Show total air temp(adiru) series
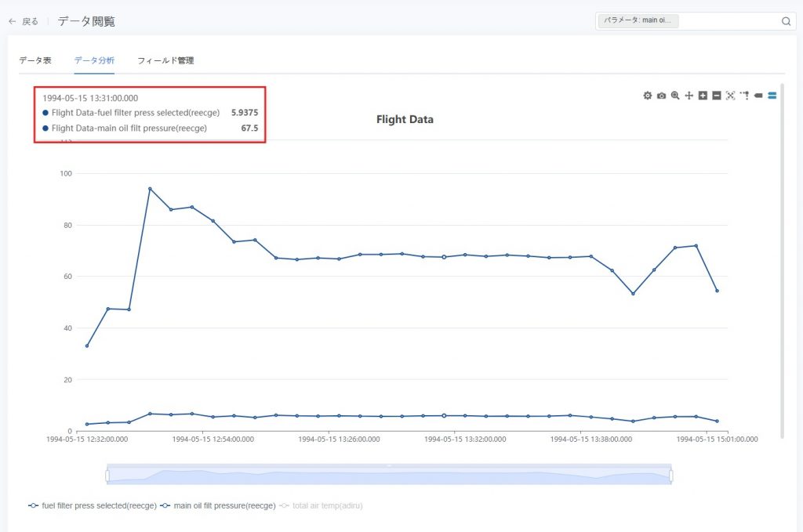Screen dimensions: 803x532 tap(322, 506)
